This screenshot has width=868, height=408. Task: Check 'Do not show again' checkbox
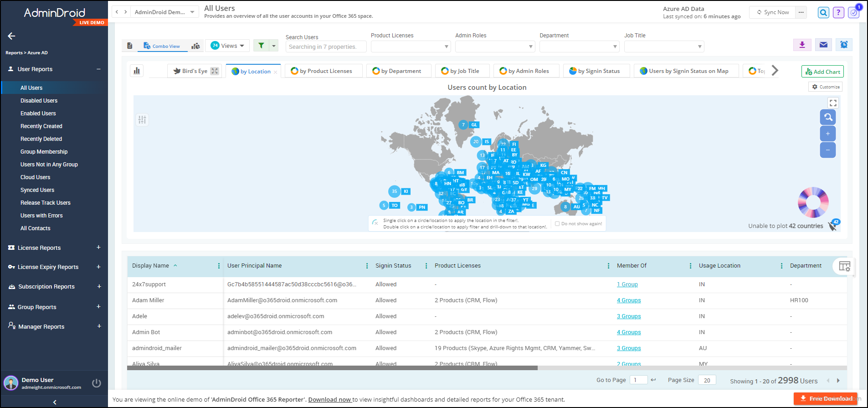tap(557, 224)
